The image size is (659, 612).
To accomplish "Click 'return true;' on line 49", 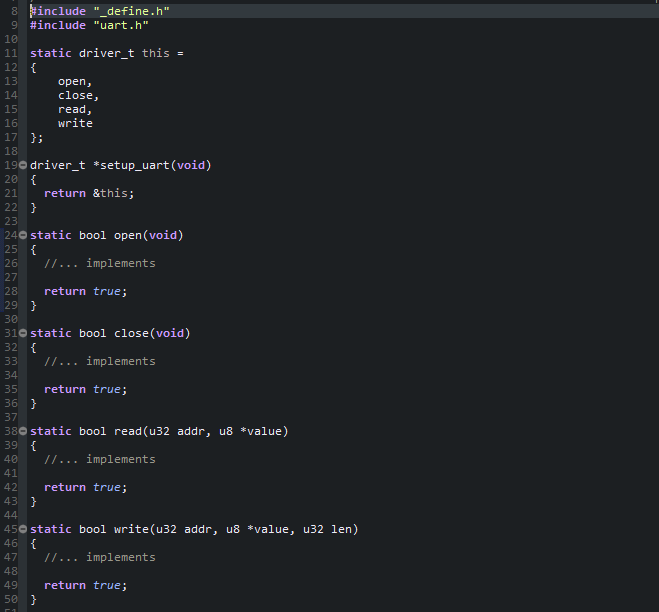I will (x=85, y=585).
